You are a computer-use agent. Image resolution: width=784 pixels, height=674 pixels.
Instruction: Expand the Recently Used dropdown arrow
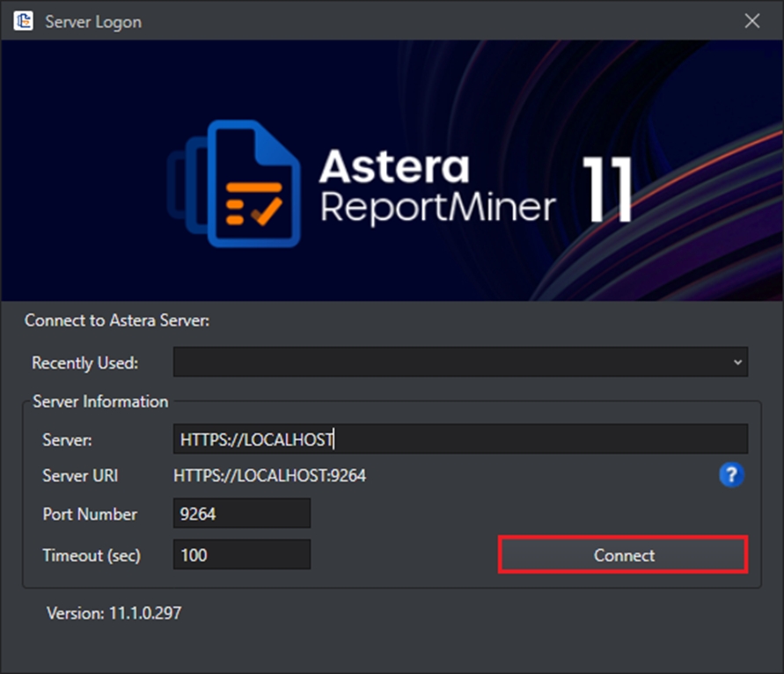736,362
